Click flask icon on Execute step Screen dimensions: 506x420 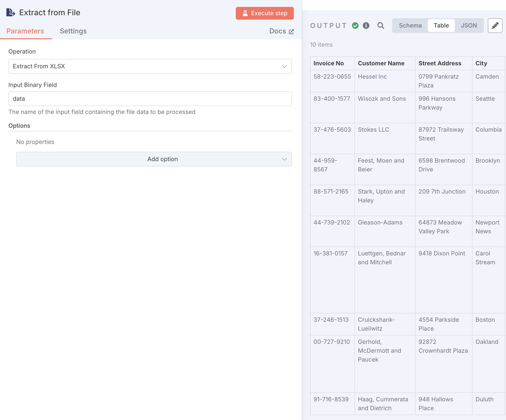pos(245,13)
